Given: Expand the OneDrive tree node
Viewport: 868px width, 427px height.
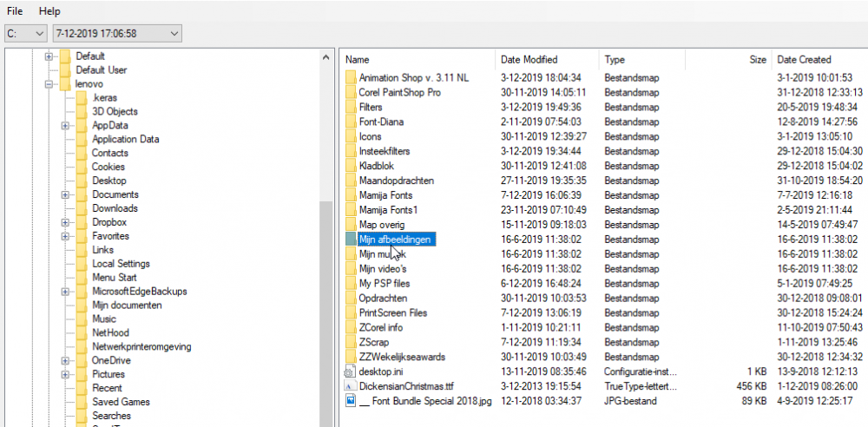Looking at the screenshot, I should (x=65, y=361).
